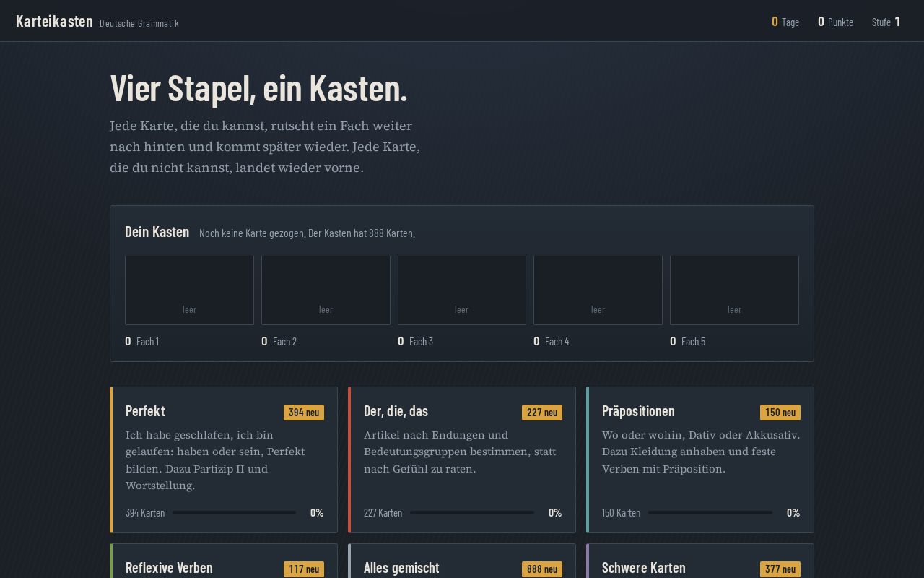Click the 0% value on Präpositionen card
The height and width of the screenshot is (578, 924).
click(793, 513)
